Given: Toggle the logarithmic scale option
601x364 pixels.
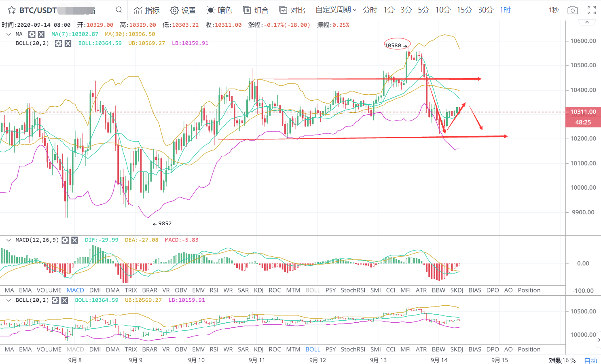Looking at the screenshot, I should click(555, 360).
